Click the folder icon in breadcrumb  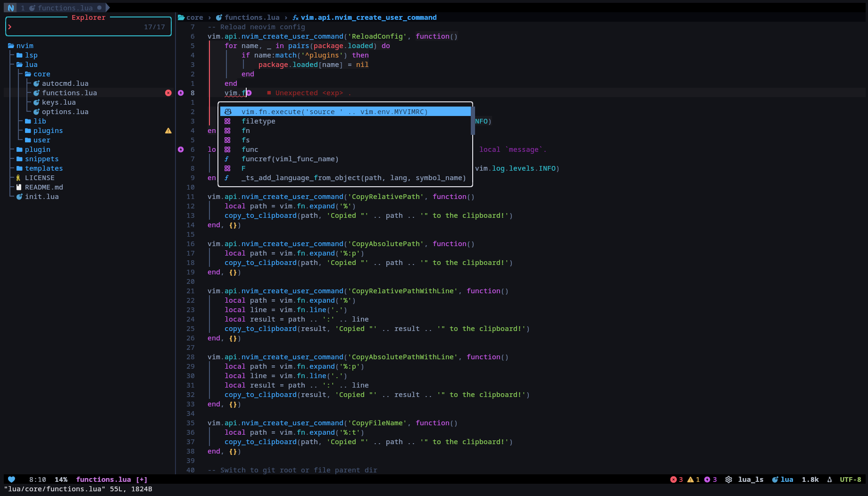click(x=181, y=17)
